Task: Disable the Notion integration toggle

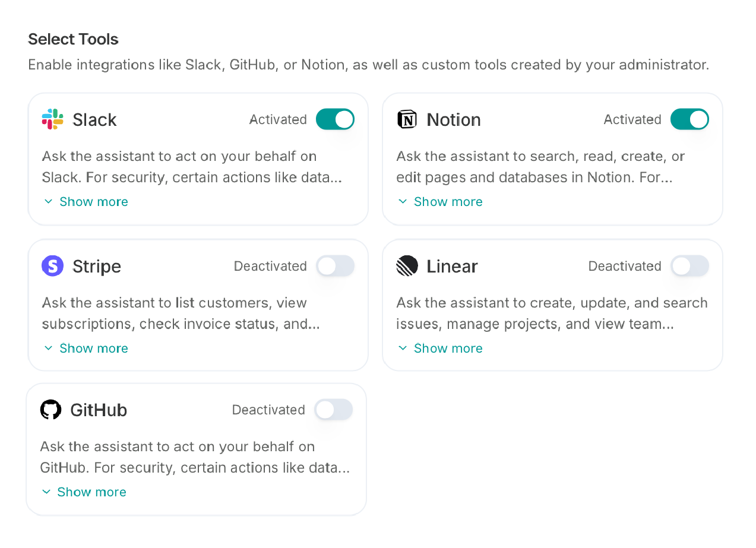Action: click(x=689, y=119)
